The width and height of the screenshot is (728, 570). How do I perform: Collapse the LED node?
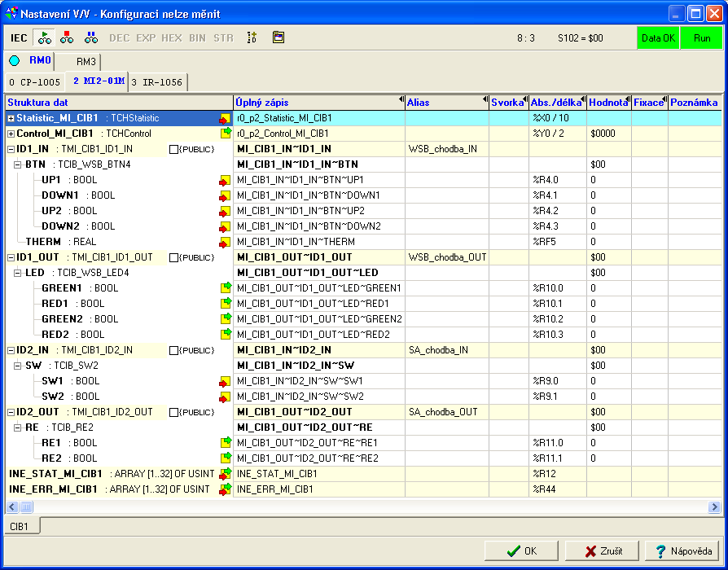(x=18, y=273)
